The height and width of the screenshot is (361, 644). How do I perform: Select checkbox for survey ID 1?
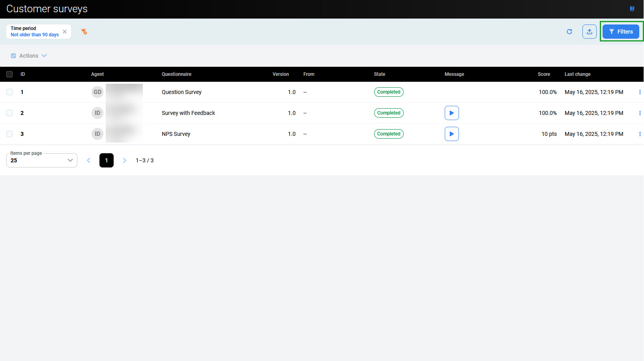click(9, 92)
